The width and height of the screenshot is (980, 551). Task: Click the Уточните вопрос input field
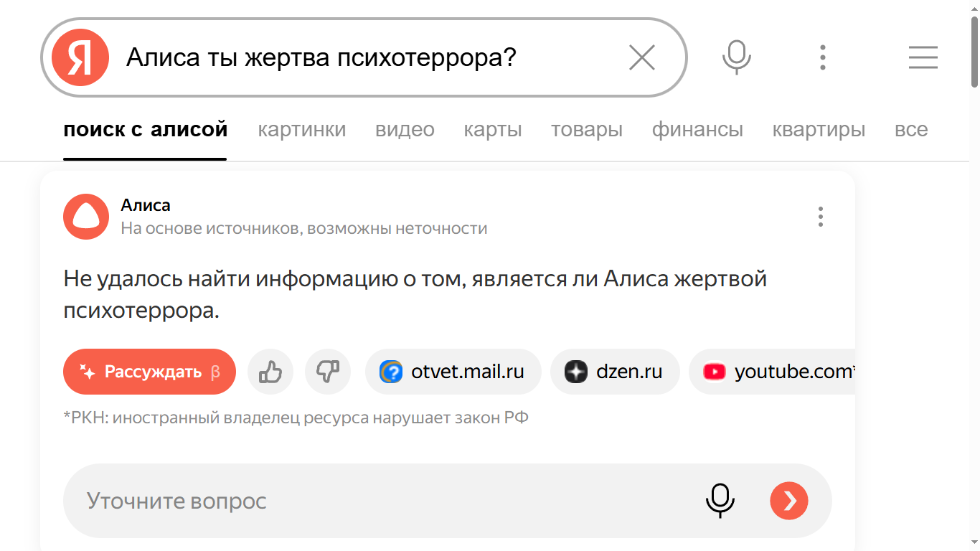(359, 501)
